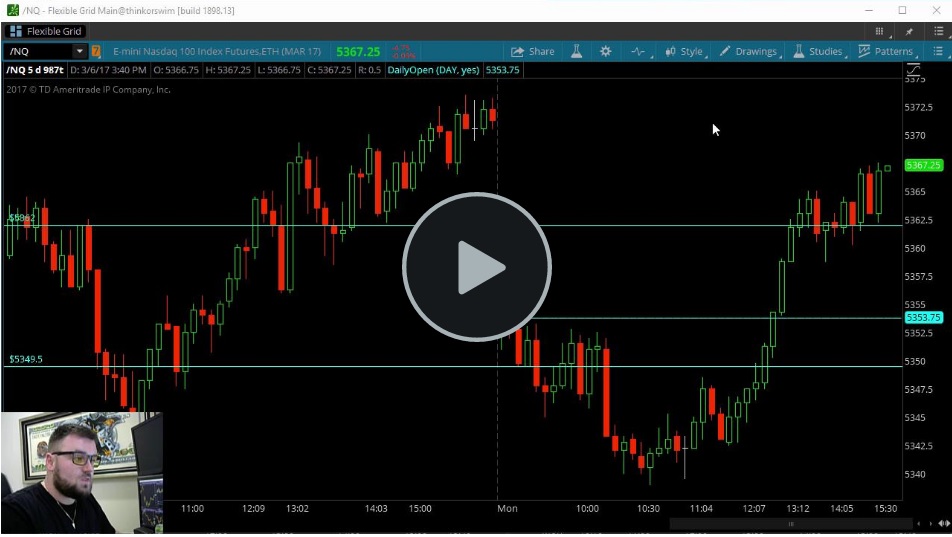Screen dimensions: 952x537
Task: Click the price axis scale curve icon
Action: (913, 69)
